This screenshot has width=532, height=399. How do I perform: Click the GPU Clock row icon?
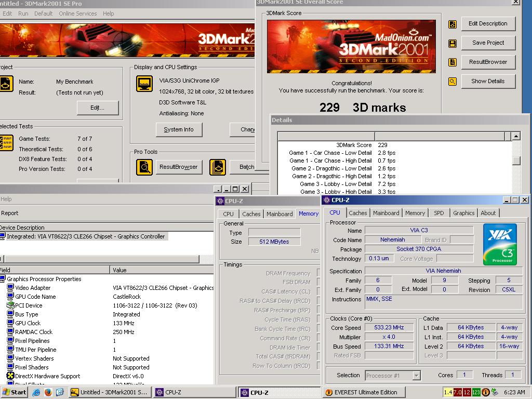click(x=10, y=323)
